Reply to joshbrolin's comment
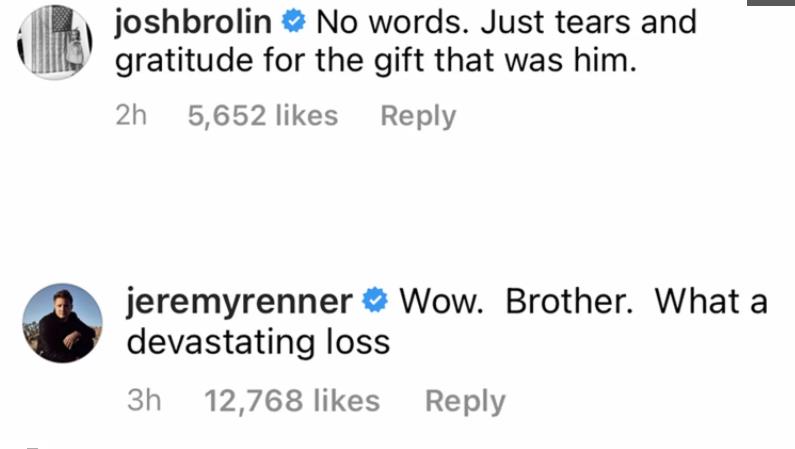 point(417,116)
